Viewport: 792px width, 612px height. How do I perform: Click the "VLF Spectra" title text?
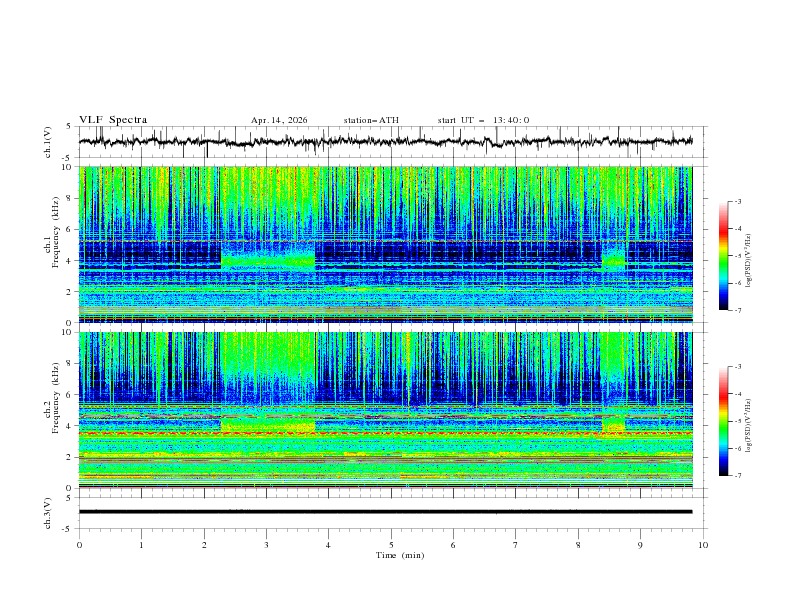[x=113, y=120]
